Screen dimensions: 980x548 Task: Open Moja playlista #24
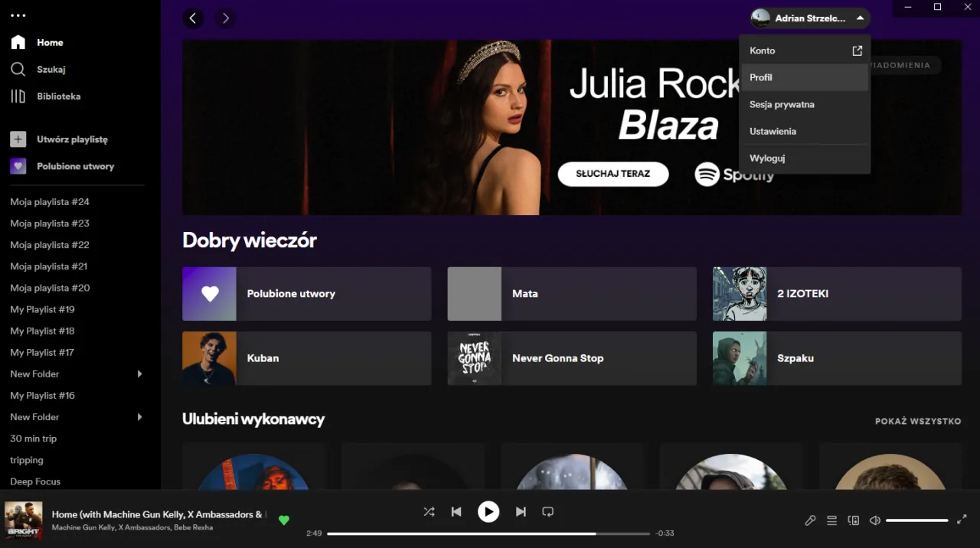pyautogui.click(x=50, y=202)
